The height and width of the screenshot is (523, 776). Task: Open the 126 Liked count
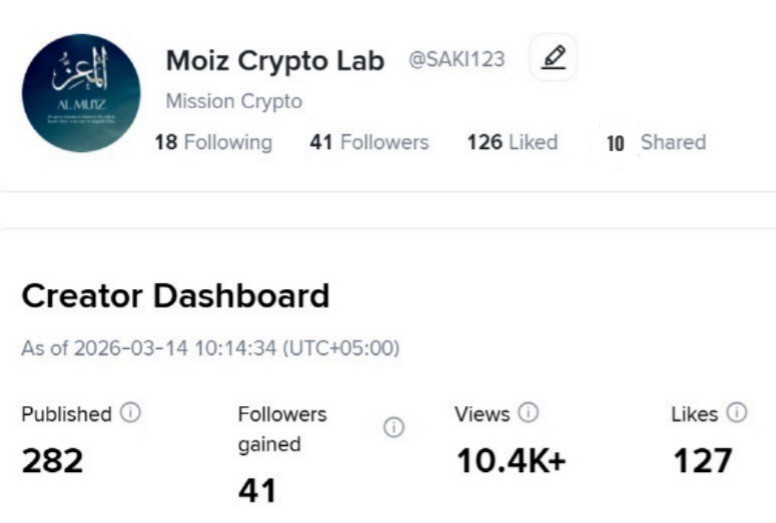(512, 142)
